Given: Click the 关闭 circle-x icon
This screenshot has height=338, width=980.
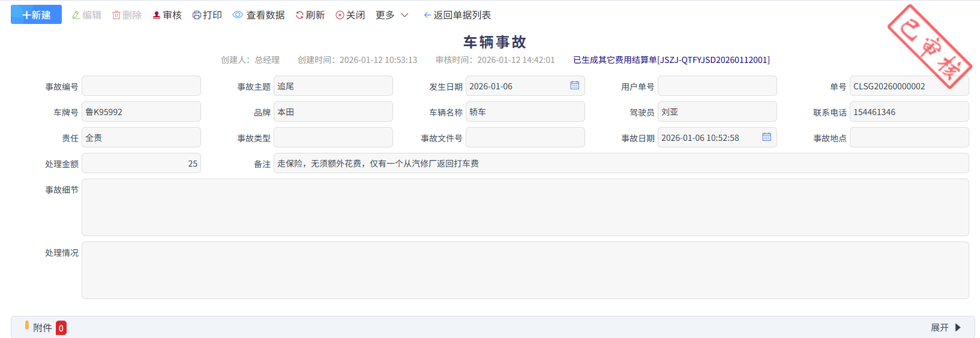Looking at the screenshot, I should [x=340, y=15].
